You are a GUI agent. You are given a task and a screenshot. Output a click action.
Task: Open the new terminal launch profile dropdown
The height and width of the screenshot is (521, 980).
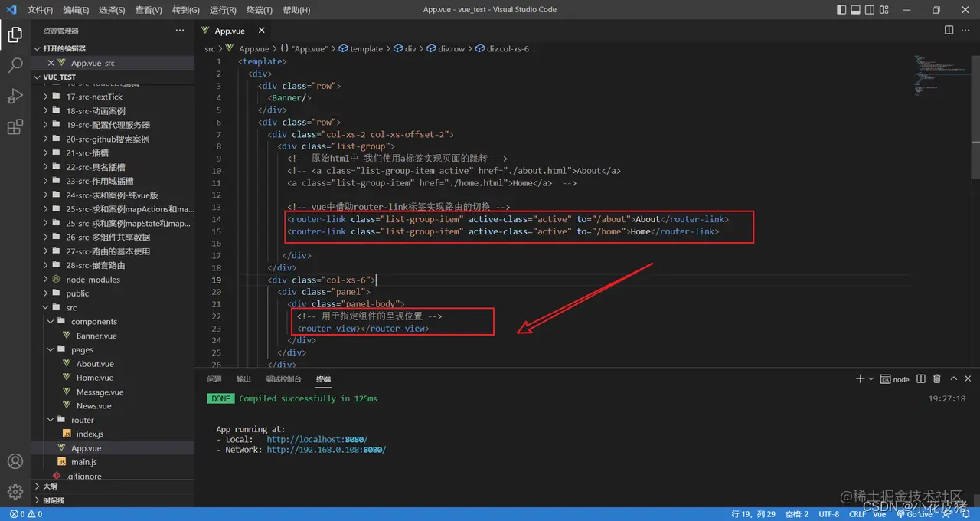click(x=871, y=379)
